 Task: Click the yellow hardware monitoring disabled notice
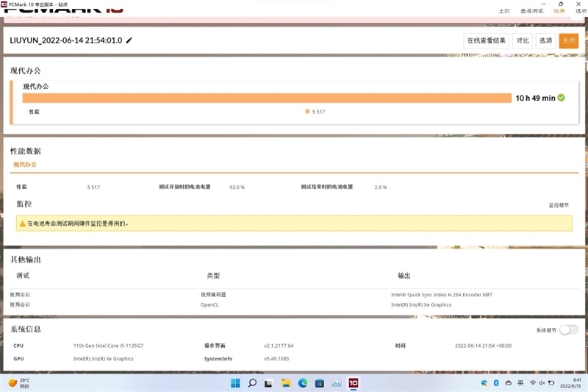(294, 223)
